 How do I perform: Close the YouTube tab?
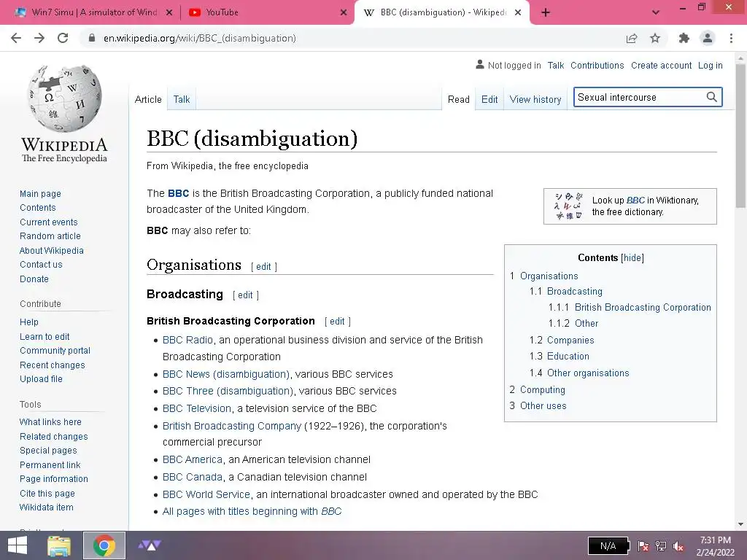[x=344, y=12]
